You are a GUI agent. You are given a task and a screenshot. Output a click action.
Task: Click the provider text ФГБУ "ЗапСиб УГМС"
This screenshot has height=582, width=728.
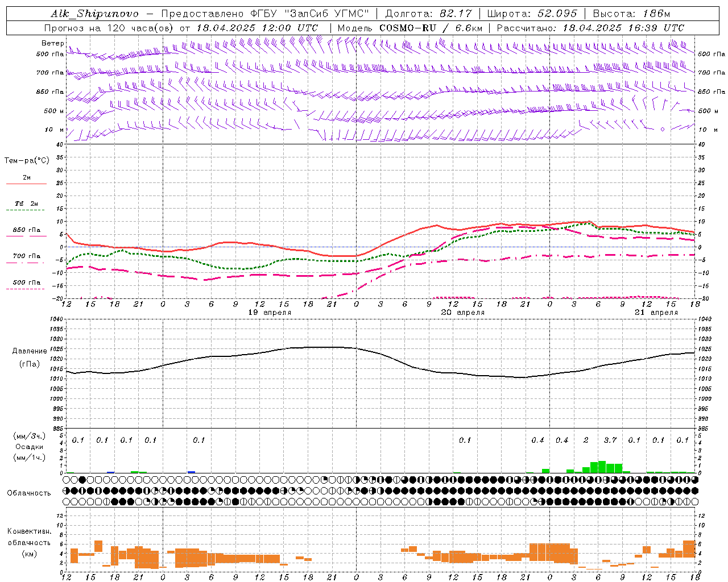pos(310,14)
